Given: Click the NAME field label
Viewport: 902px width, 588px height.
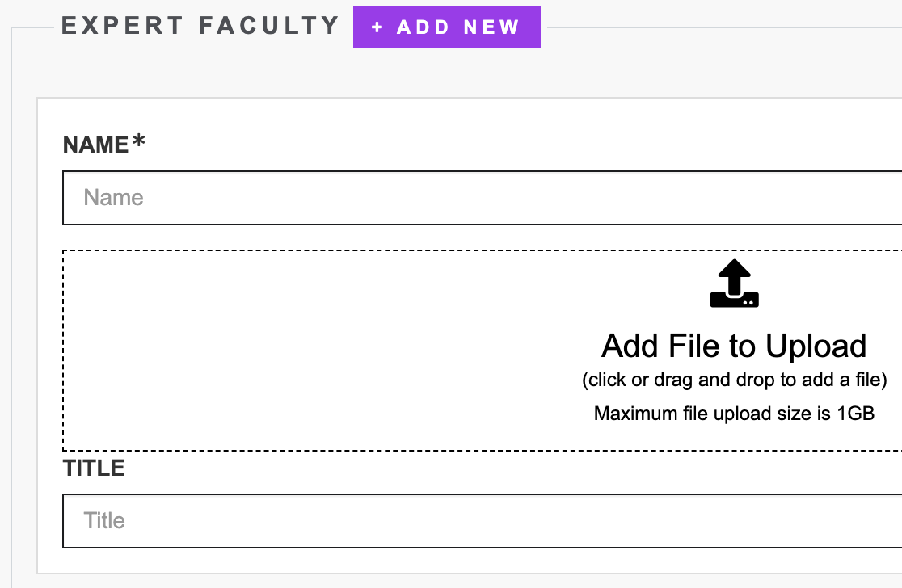Looking at the screenshot, I should 95,145.
